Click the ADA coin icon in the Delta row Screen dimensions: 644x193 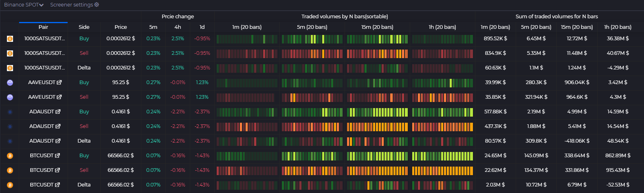tap(10, 141)
